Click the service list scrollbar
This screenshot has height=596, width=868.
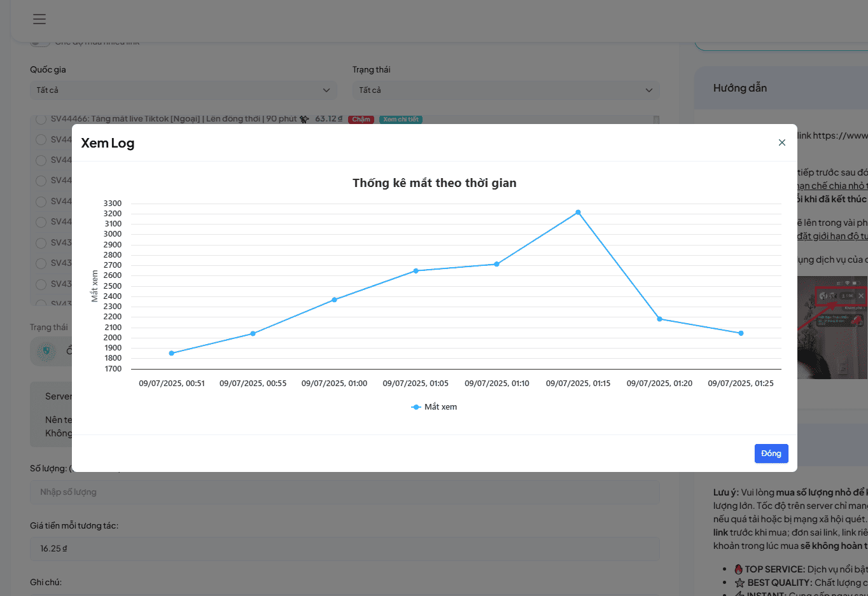pos(656,120)
